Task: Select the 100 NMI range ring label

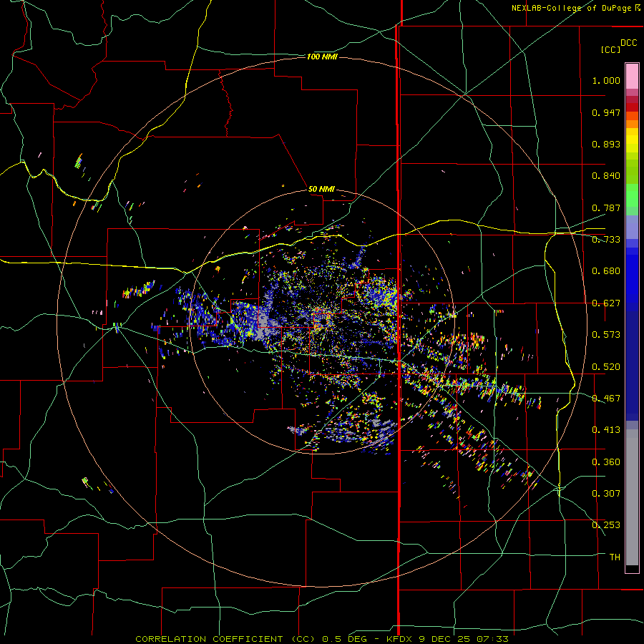Action: tap(322, 57)
